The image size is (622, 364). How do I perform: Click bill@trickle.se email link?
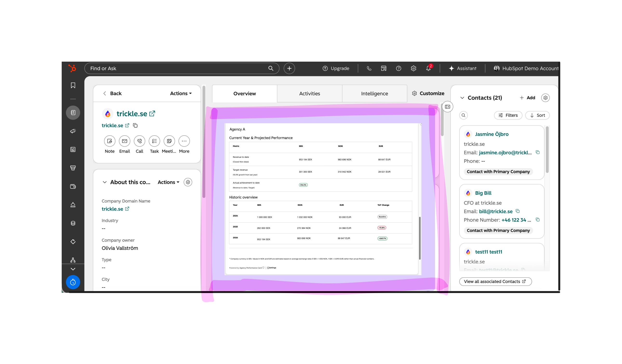tap(496, 211)
